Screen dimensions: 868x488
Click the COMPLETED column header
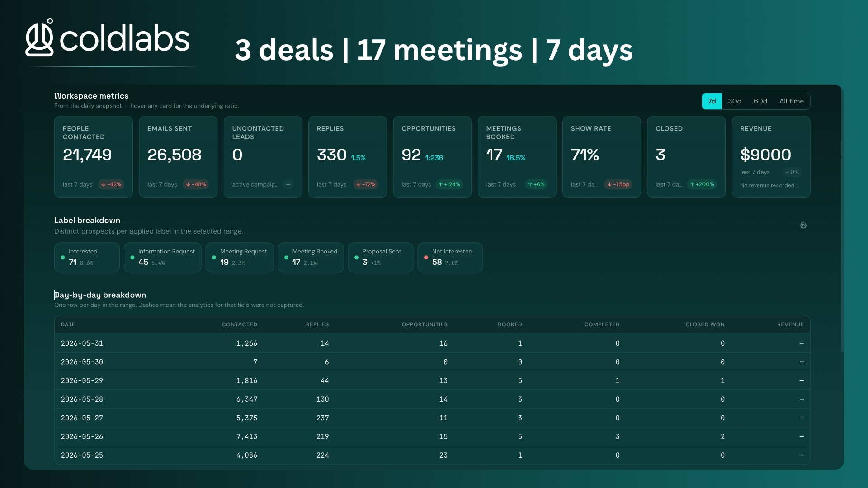pos(602,324)
